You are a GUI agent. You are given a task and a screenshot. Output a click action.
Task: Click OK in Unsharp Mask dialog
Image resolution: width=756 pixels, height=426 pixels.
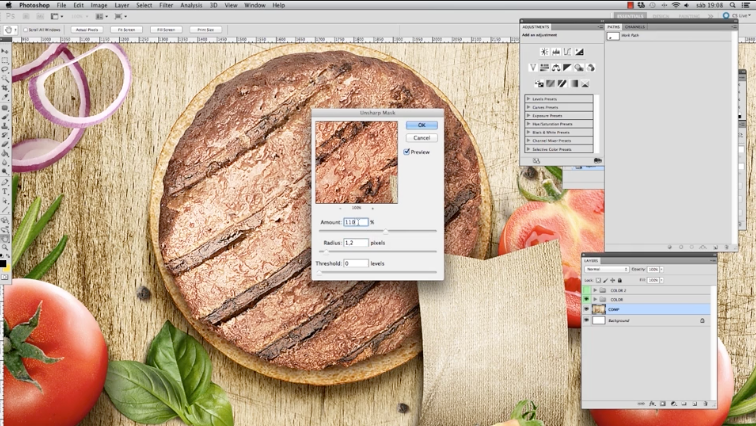tap(421, 125)
